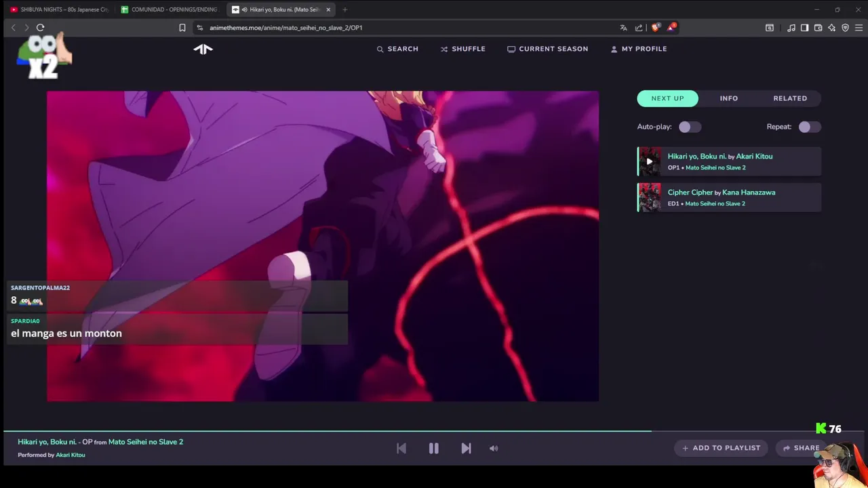The height and width of the screenshot is (488, 868).
Task: Share this page from address bar
Action: (x=639, y=28)
